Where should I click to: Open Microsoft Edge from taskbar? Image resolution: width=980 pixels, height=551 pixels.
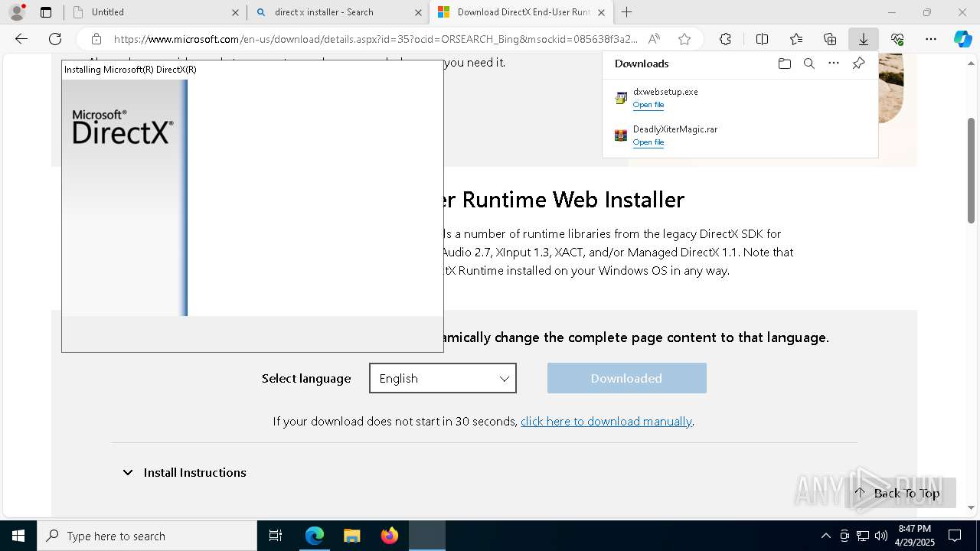pyautogui.click(x=315, y=536)
